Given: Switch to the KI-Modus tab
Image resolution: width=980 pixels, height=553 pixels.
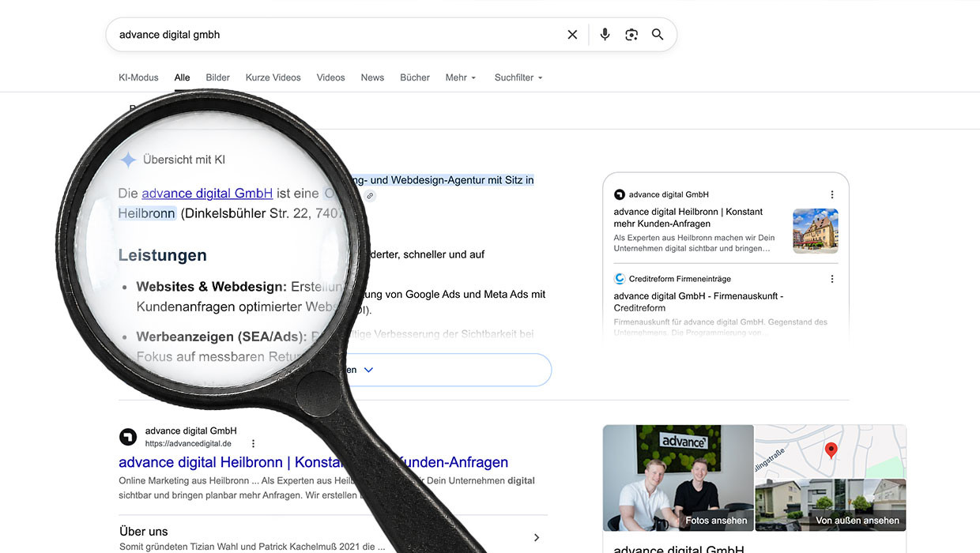Looking at the screenshot, I should pyautogui.click(x=138, y=77).
